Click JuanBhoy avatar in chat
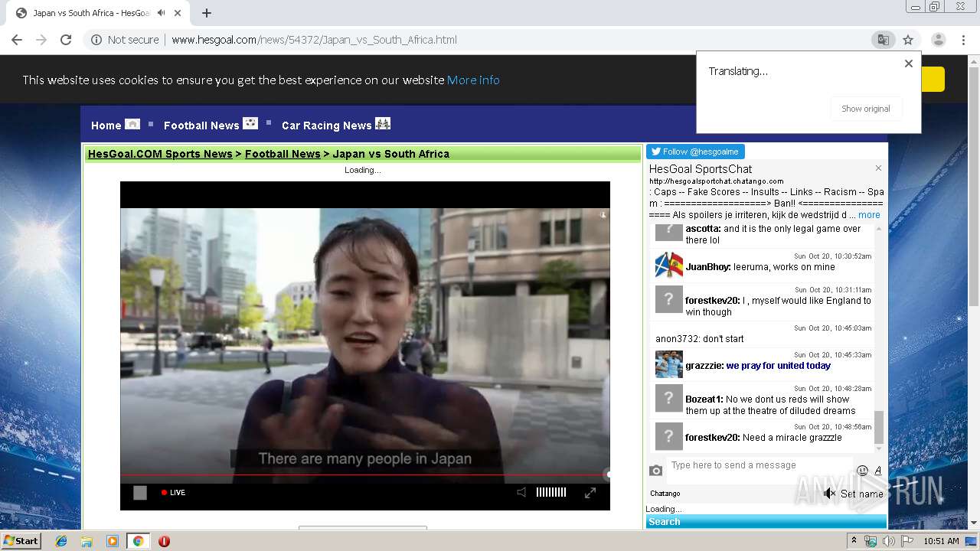 tap(668, 265)
